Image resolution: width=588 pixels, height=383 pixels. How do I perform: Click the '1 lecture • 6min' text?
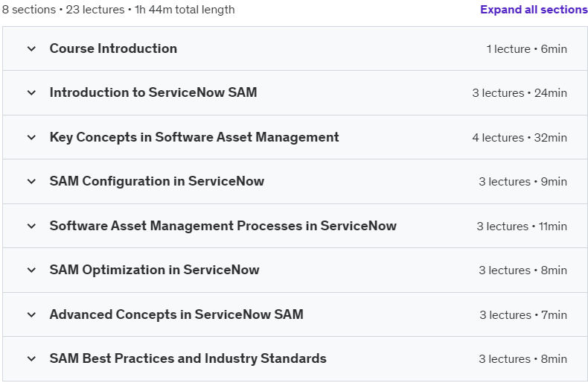526,49
